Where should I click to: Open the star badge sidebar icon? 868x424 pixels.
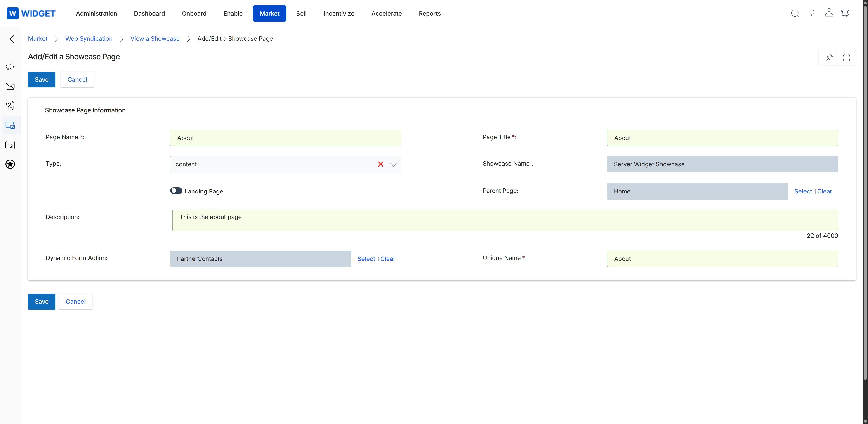[10, 164]
